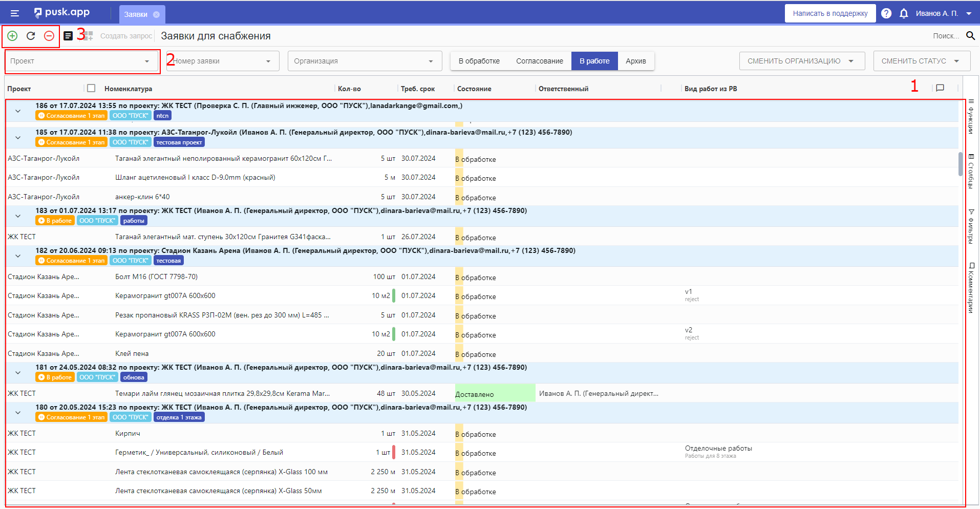Click the refresh list icon
980x509 pixels.
[31, 36]
